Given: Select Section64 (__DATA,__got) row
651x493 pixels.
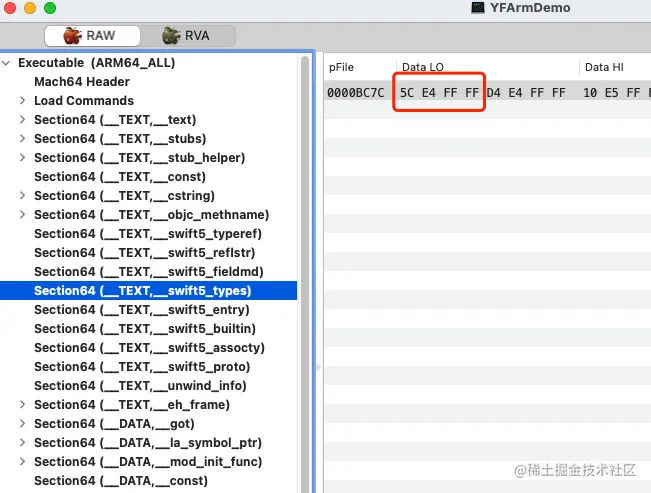Looking at the screenshot, I should tap(149, 424).
